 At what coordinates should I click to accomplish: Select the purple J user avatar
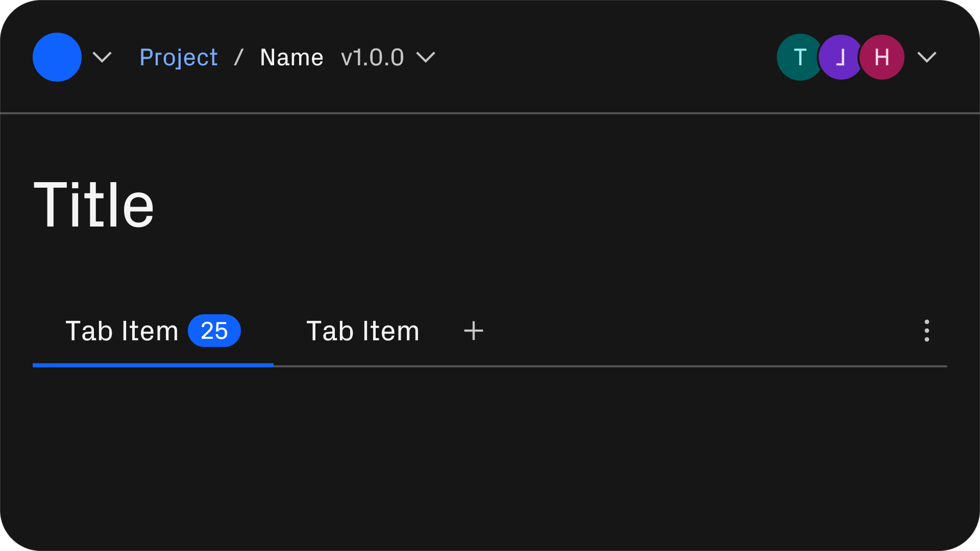(x=841, y=57)
